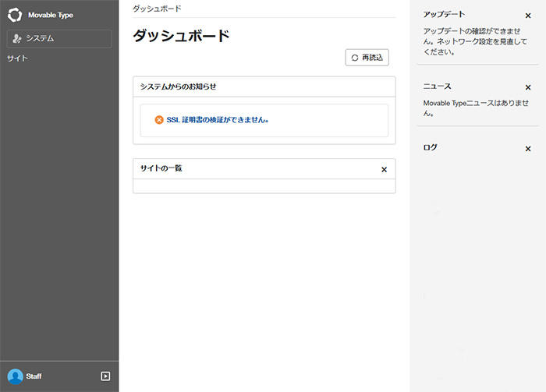Screen dimensions: 546x392
Task: Close the アップデート widget
Action: 528,16
